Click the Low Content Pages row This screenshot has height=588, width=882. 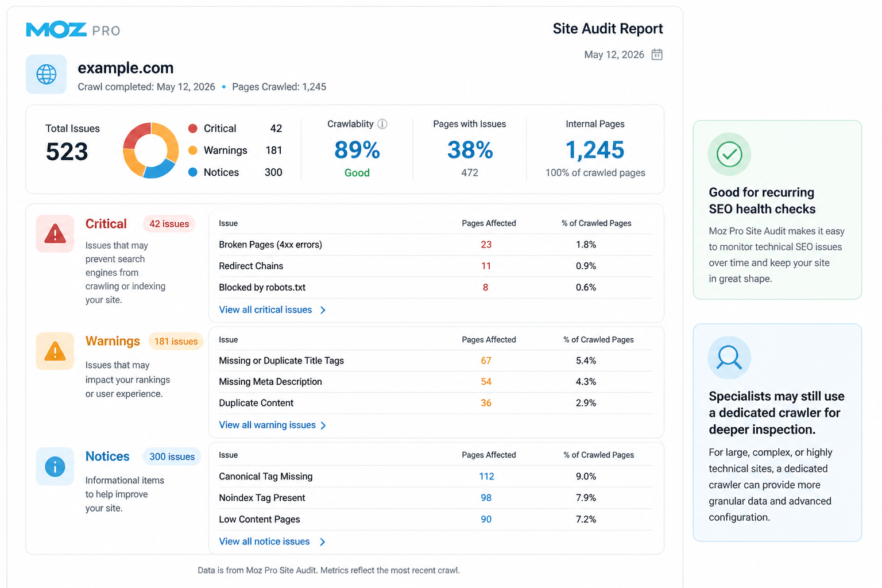click(435, 519)
